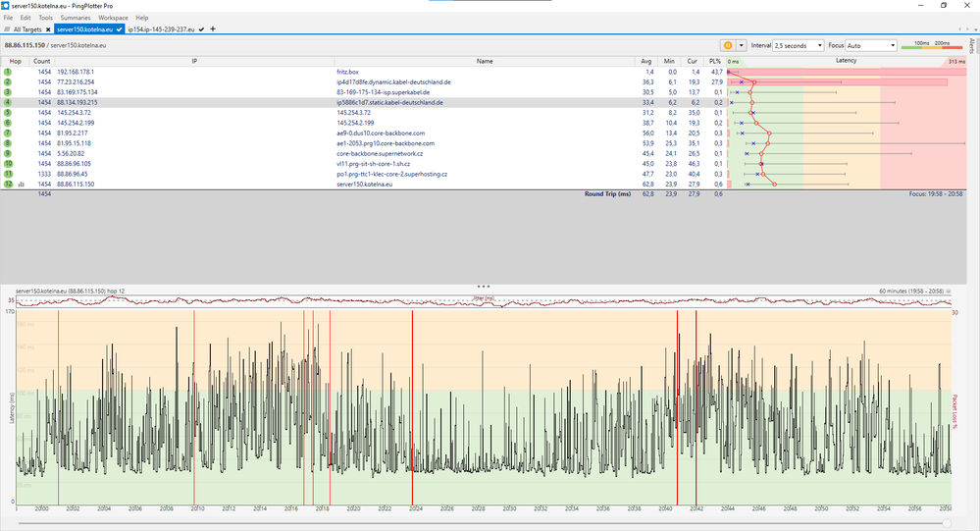The image size is (980, 531).
Task: Add a new target tab with plus icon
Action: tap(213, 28)
